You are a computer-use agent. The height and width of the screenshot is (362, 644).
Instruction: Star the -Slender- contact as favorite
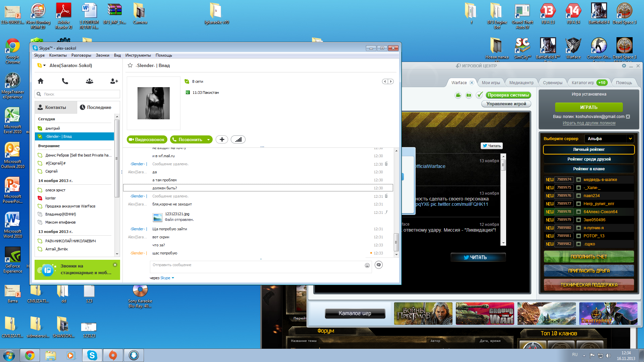pyautogui.click(x=130, y=65)
